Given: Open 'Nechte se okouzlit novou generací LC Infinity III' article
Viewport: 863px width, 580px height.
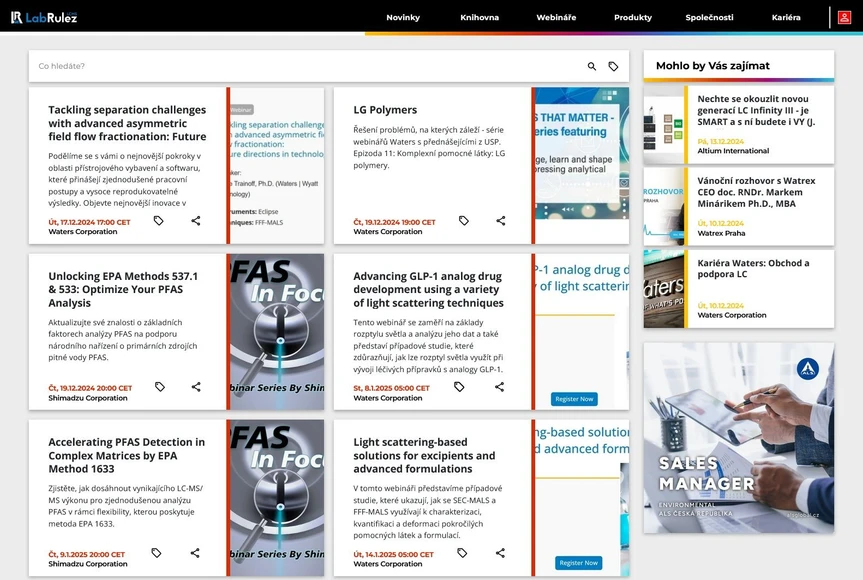Looking at the screenshot, I should point(756,111).
